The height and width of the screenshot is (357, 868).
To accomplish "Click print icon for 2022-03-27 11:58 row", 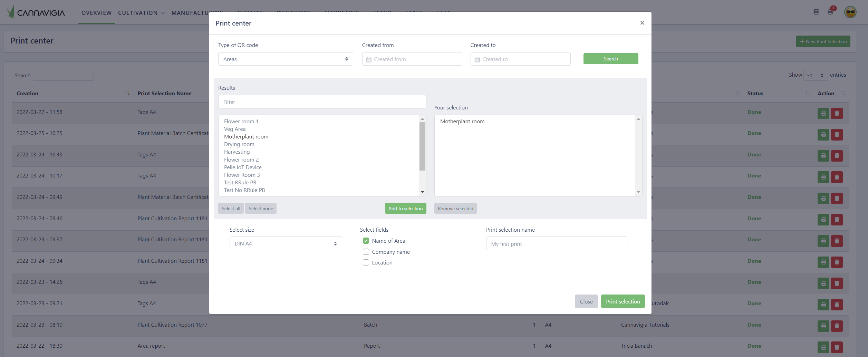I will point(823,113).
